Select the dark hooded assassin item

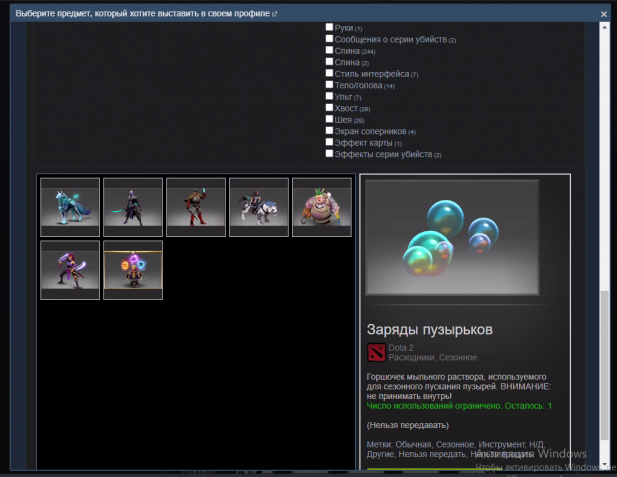[x=133, y=207]
